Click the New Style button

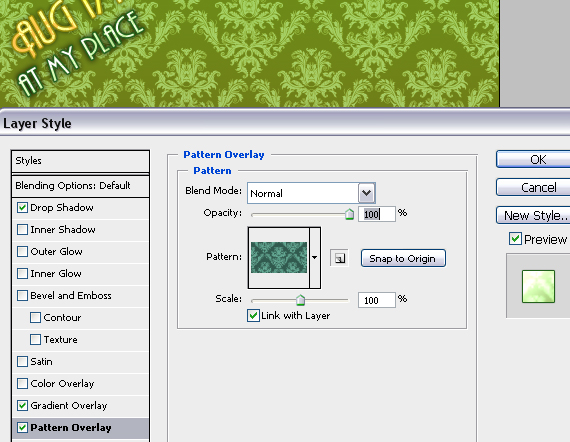pyautogui.click(x=533, y=216)
